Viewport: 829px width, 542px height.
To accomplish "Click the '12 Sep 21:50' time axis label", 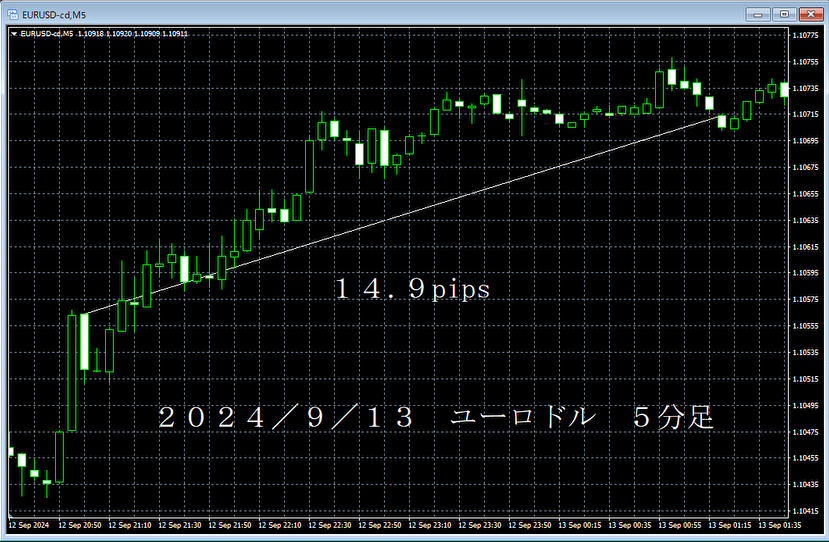I will pyautogui.click(x=230, y=525).
